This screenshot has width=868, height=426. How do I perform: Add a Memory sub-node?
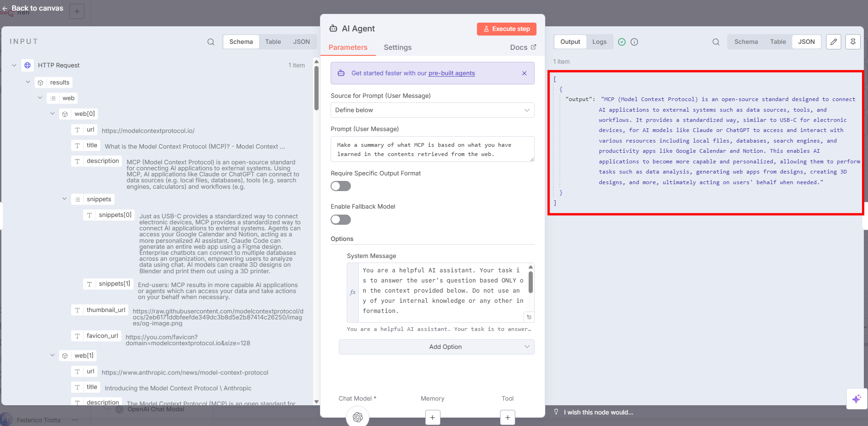click(433, 418)
